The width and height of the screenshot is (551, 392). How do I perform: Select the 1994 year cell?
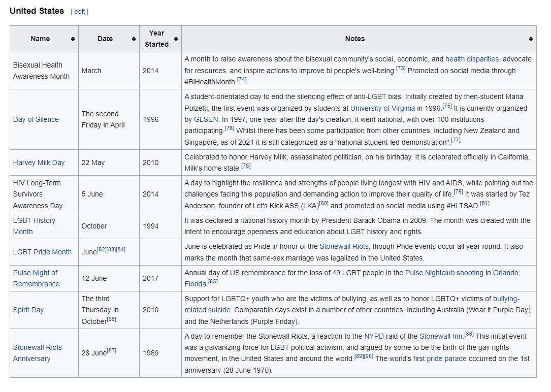[x=160, y=226]
